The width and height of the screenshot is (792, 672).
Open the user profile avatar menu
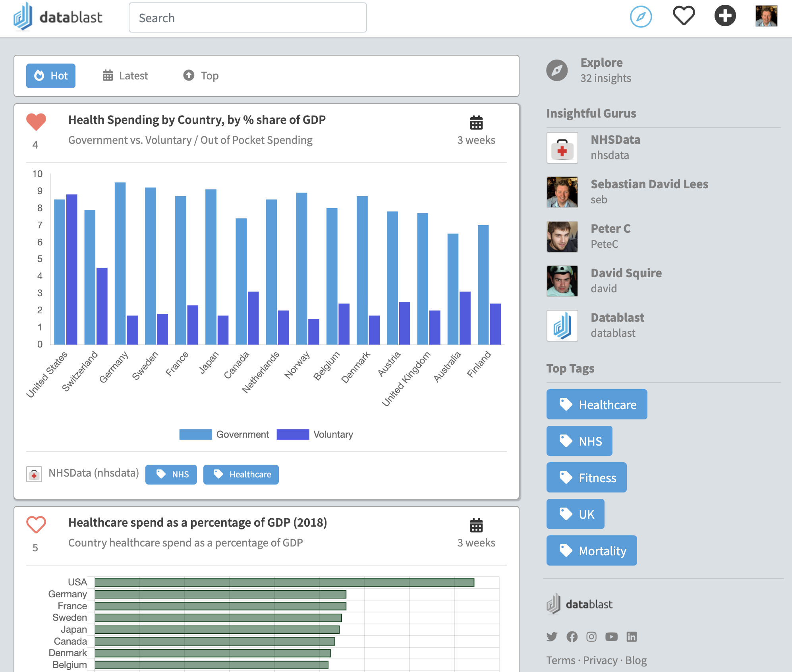coord(766,16)
